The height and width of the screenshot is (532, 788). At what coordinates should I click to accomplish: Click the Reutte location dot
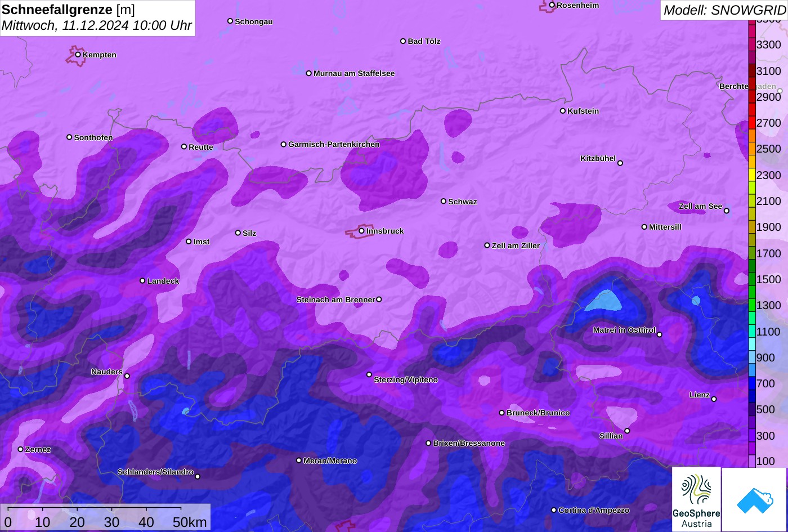pyautogui.click(x=184, y=147)
